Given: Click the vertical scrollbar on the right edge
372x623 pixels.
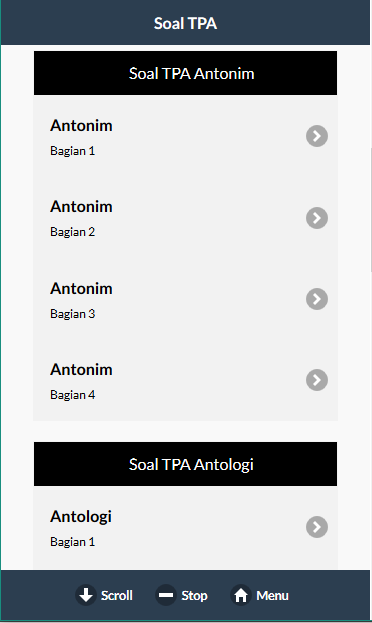Looking at the screenshot, I should (371, 210).
